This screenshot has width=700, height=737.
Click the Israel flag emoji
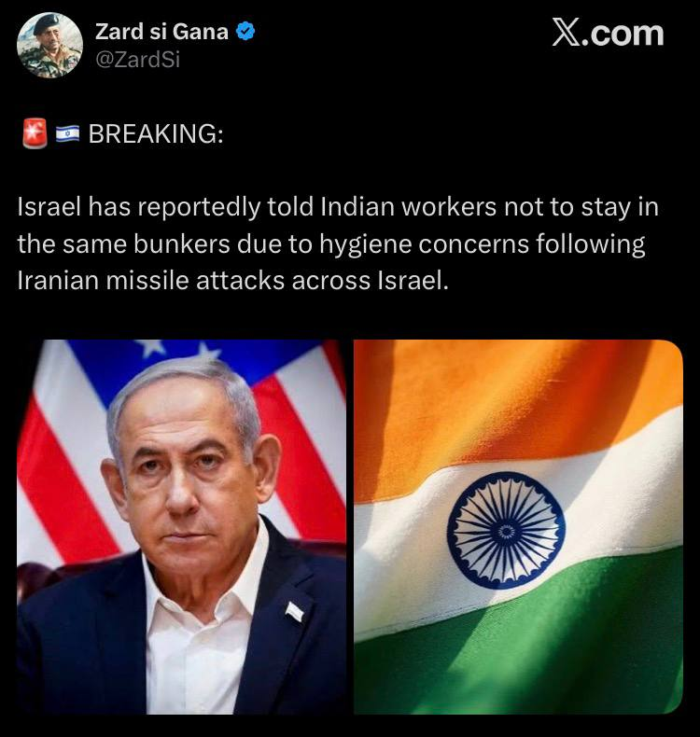click(68, 134)
